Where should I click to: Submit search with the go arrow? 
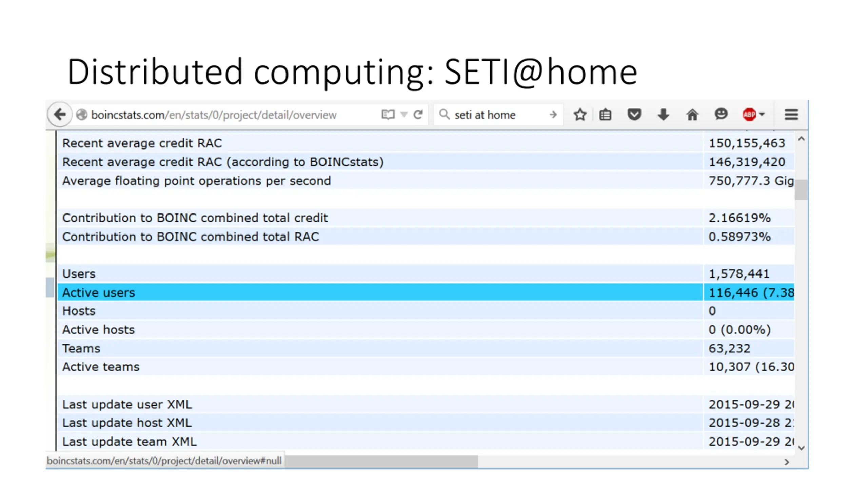pos(553,115)
